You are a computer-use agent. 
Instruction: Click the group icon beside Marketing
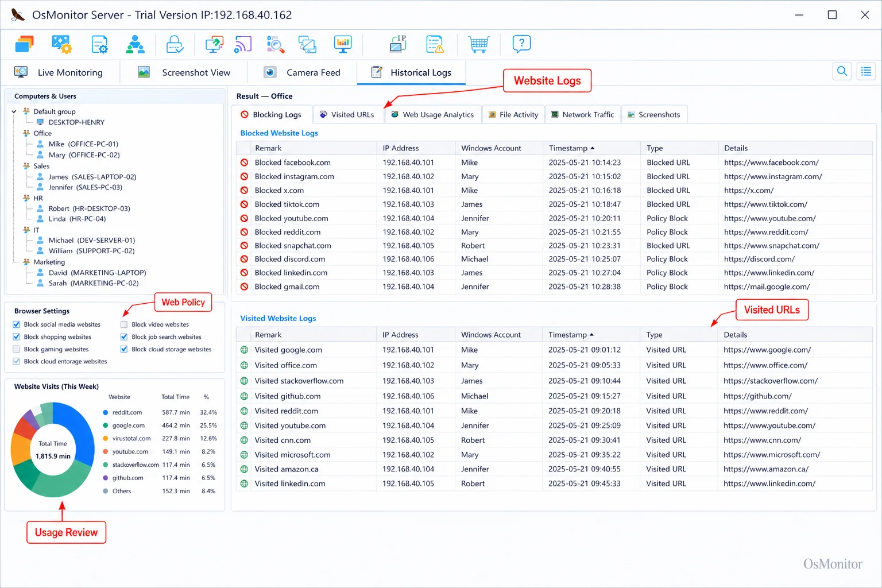point(26,262)
